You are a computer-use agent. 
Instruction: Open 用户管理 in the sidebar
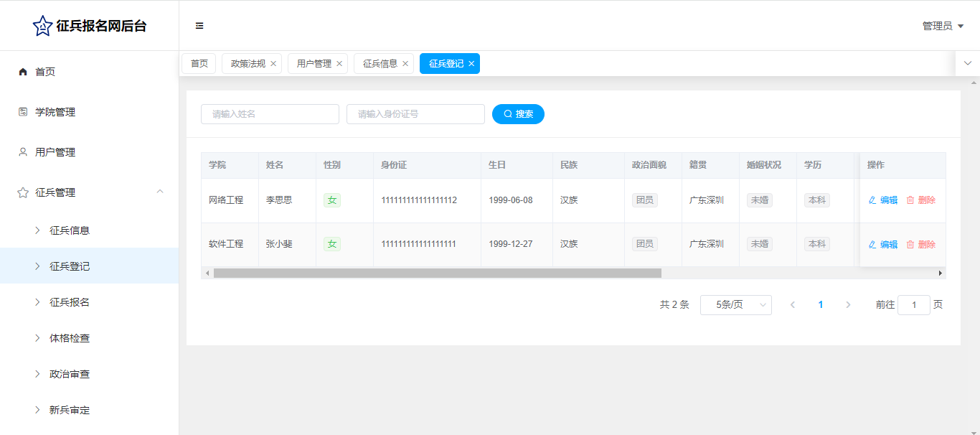(x=55, y=152)
